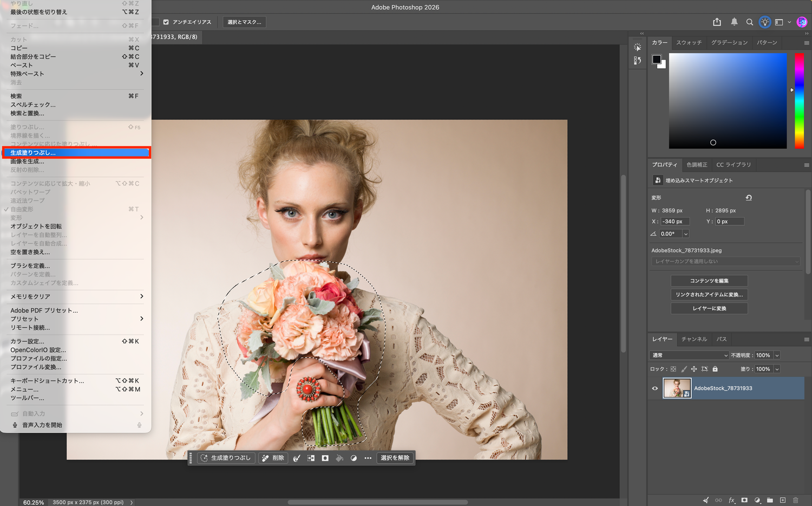Click the 選択を解除 button
The image size is (812, 506).
(395, 458)
